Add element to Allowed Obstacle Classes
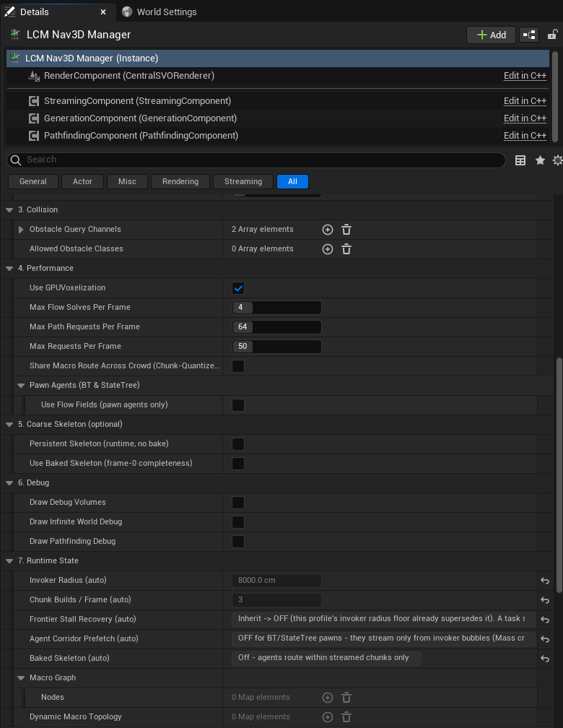Viewport: 563px width, 728px height. 328,249
